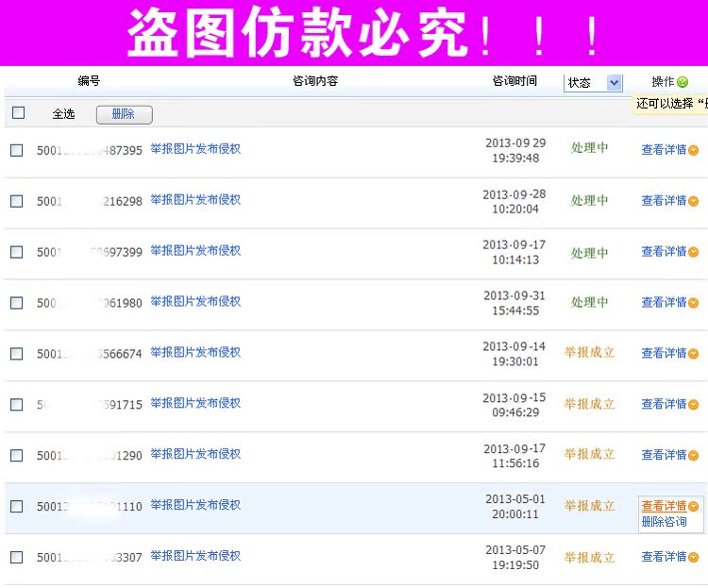The width and height of the screenshot is (708, 588).
Task: Click the 编号 column header
Action: pyautogui.click(x=89, y=81)
